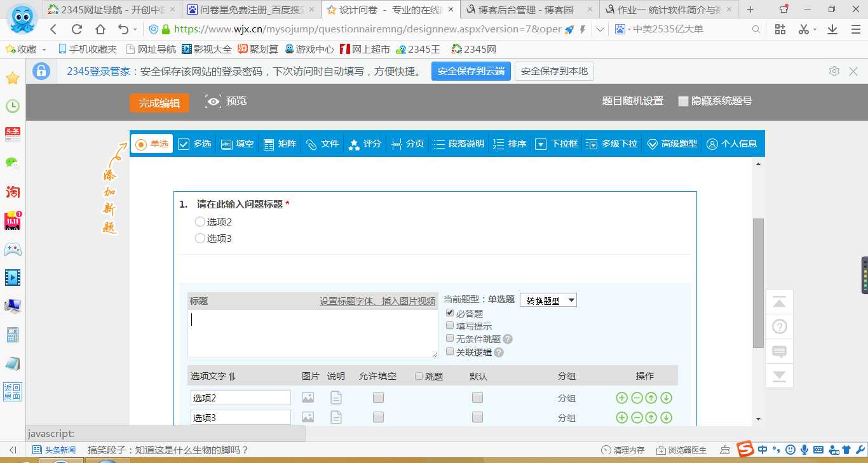Screen dimensions: 868x463
Task: Check 允许填空 for 选项2 row
Action: tap(378, 398)
